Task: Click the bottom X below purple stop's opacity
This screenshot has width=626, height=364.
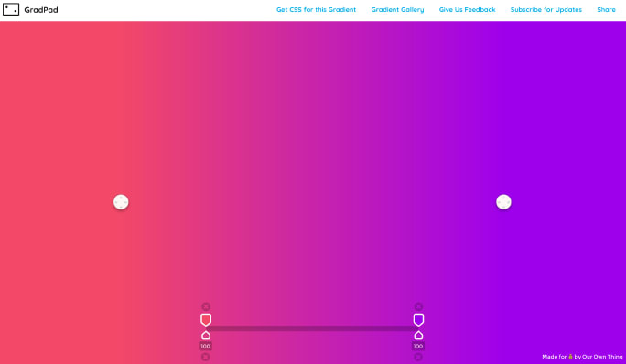Action: [418, 357]
